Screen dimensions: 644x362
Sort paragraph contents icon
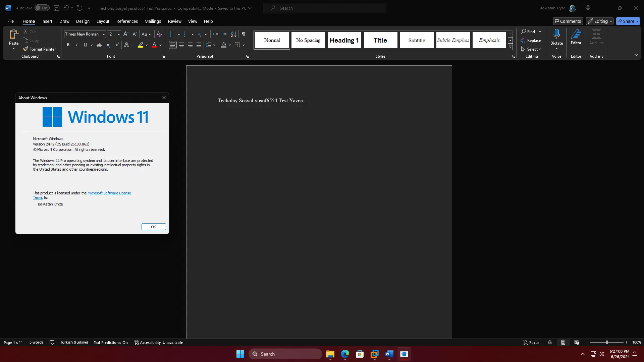point(234,34)
